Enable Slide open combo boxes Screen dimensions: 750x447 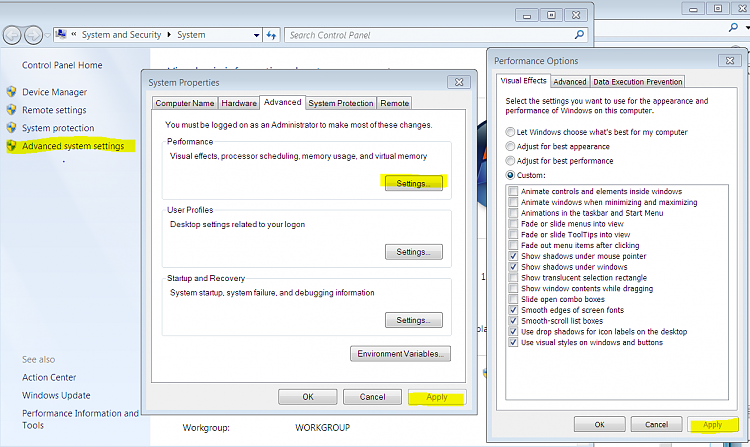pos(513,299)
